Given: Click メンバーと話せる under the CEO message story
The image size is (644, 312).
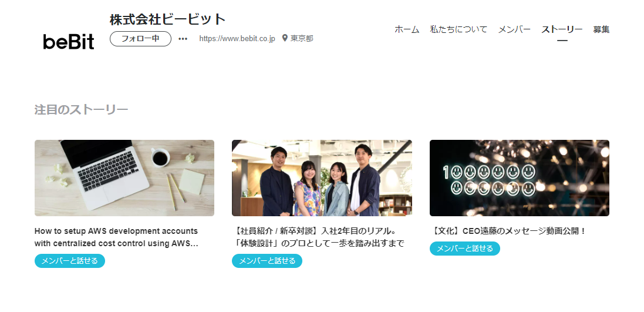Looking at the screenshot, I should [465, 249].
